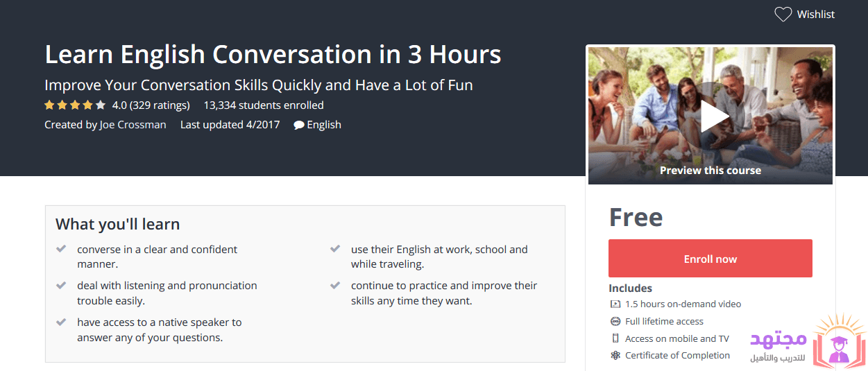
Task: Click the checkmark beside 'use their English at work'
Action: tap(335, 248)
